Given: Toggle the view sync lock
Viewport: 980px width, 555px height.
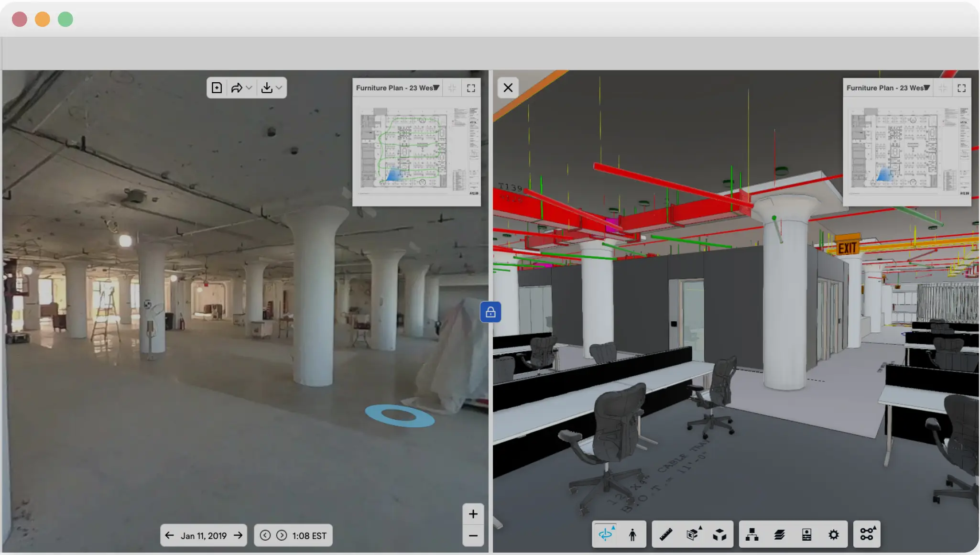Looking at the screenshot, I should 490,312.
